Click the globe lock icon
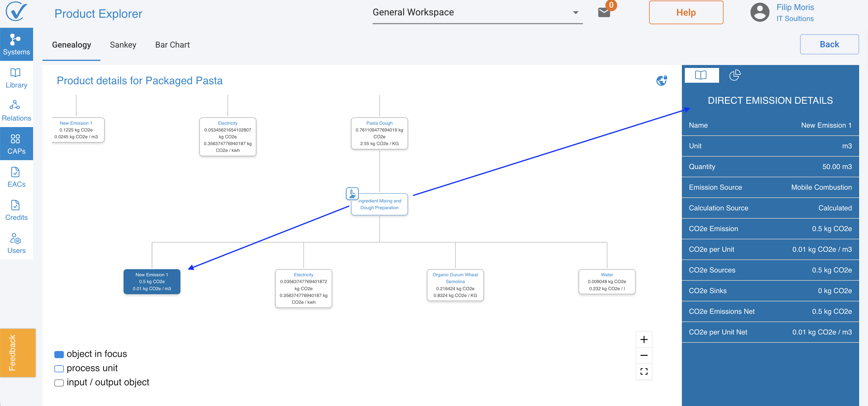The image size is (868, 406). click(x=661, y=80)
